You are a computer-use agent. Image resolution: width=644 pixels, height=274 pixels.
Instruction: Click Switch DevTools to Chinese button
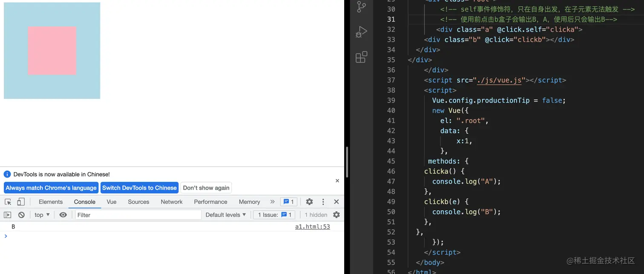pos(139,188)
